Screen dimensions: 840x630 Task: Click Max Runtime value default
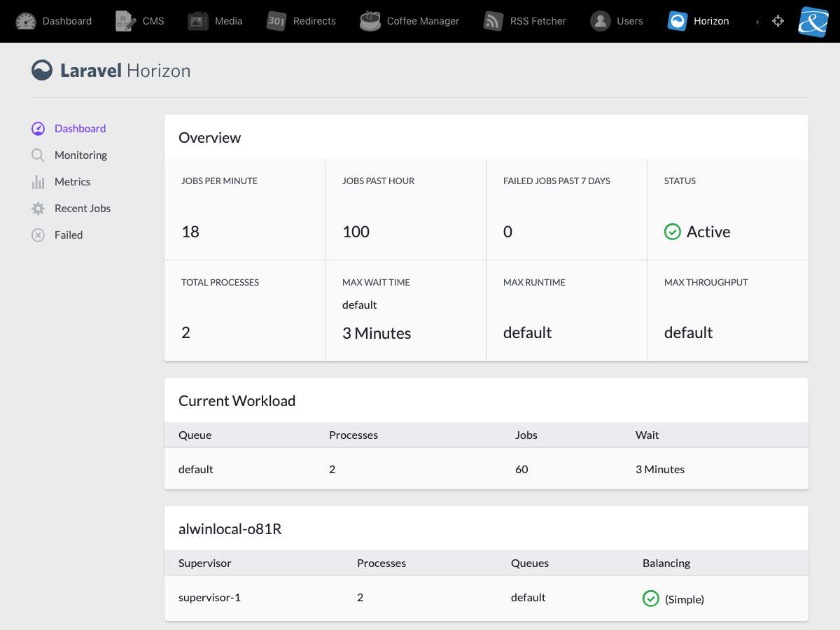(x=528, y=332)
